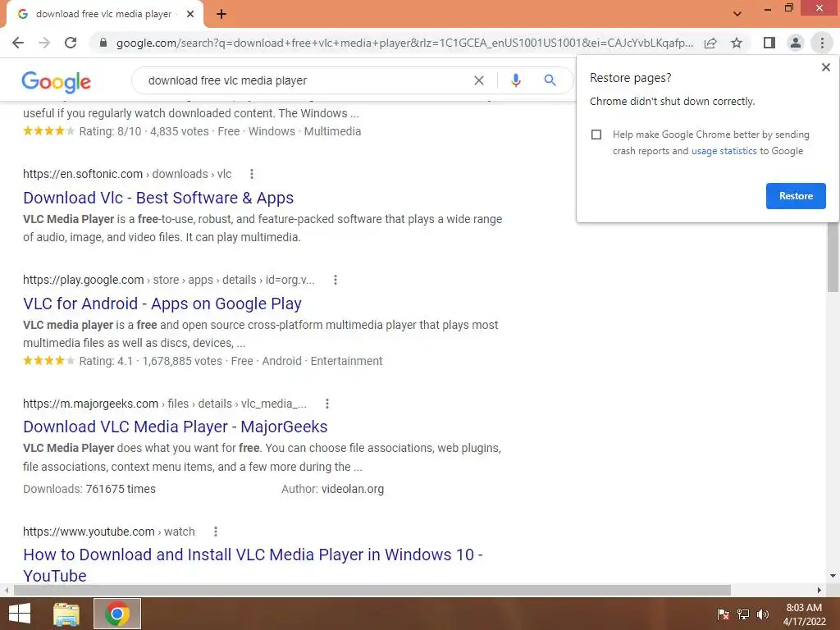Open the volume speaker tray icon
The width and height of the screenshot is (840, 630).
(x=763, y=614)
